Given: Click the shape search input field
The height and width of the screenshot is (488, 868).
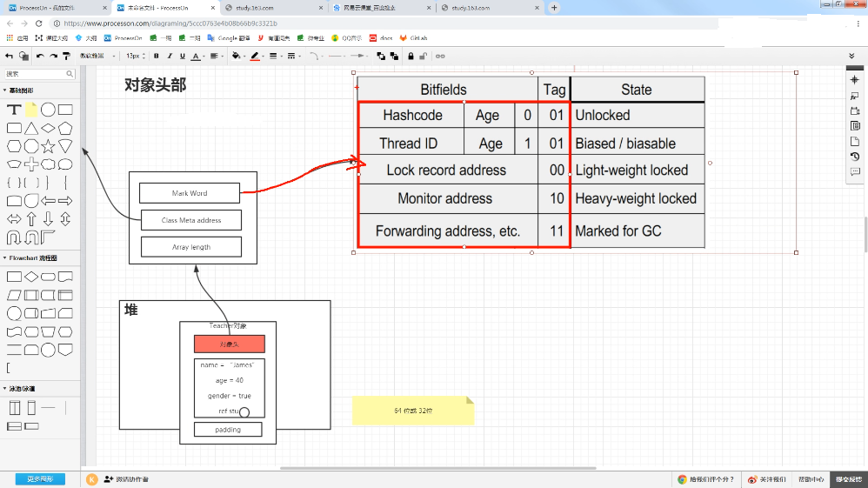Looking at the screenshot, I should (x=39, y=74).
